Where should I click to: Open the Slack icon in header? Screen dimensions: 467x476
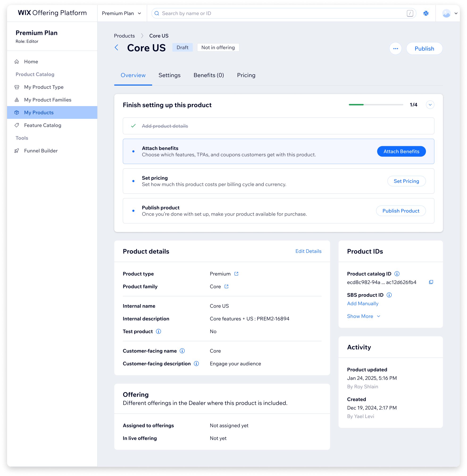click(426, 13)
